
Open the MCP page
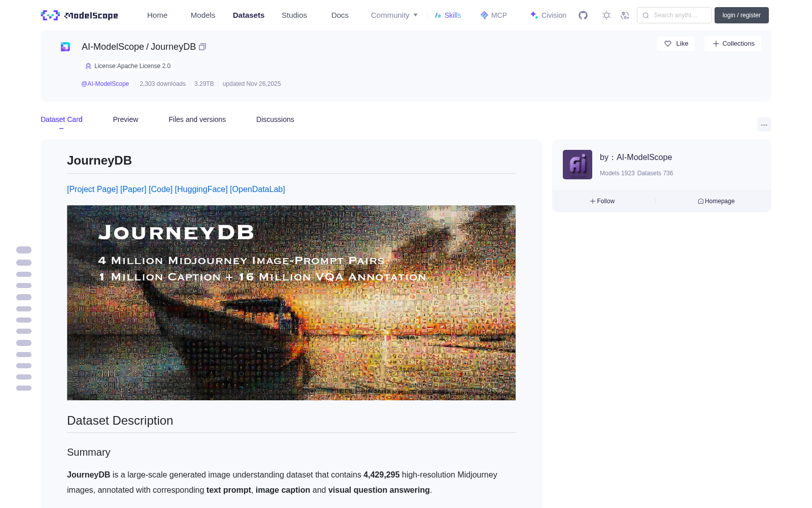click(x=494, y=15)
